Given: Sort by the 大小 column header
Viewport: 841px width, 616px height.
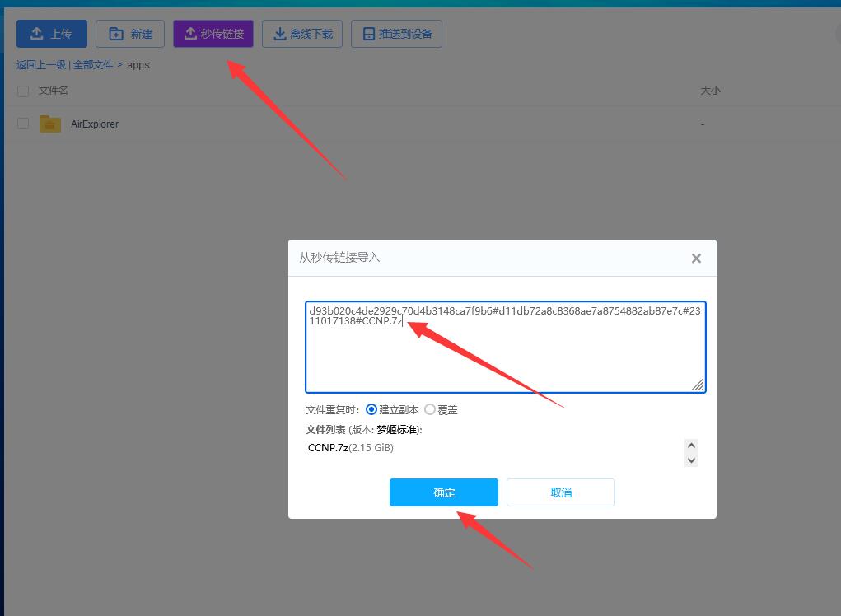Looking at the screenshot, I should click(x=709, y=91).
